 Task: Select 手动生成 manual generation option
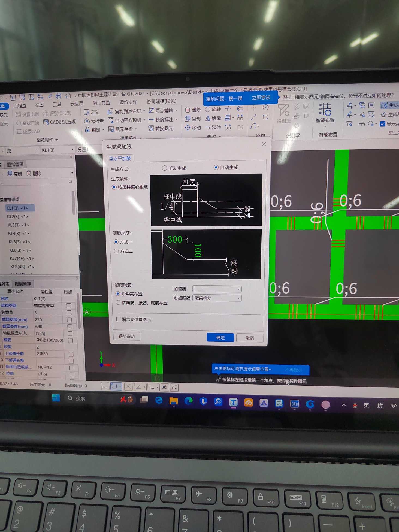(174, 168)
